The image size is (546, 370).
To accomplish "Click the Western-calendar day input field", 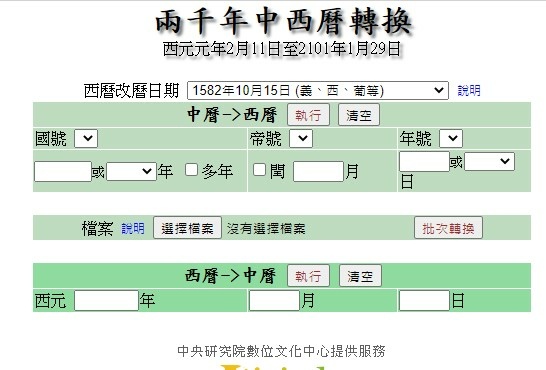I will [x=424, y=301].
